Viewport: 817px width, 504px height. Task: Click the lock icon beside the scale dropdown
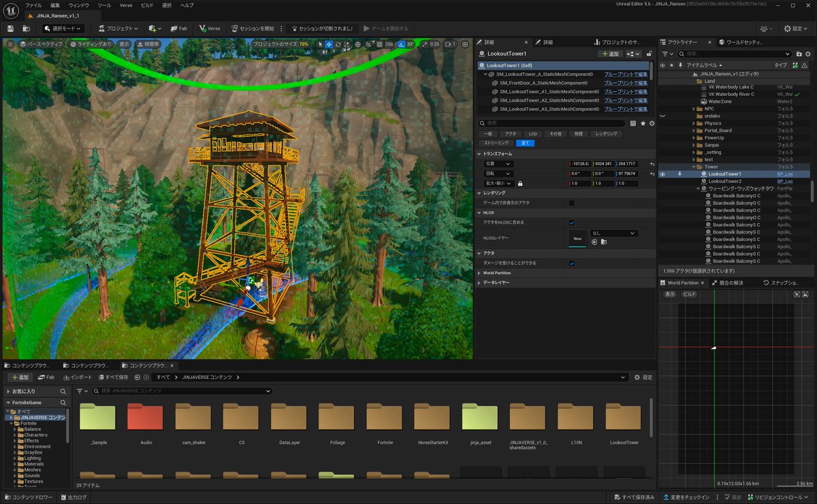pos(520,183)
